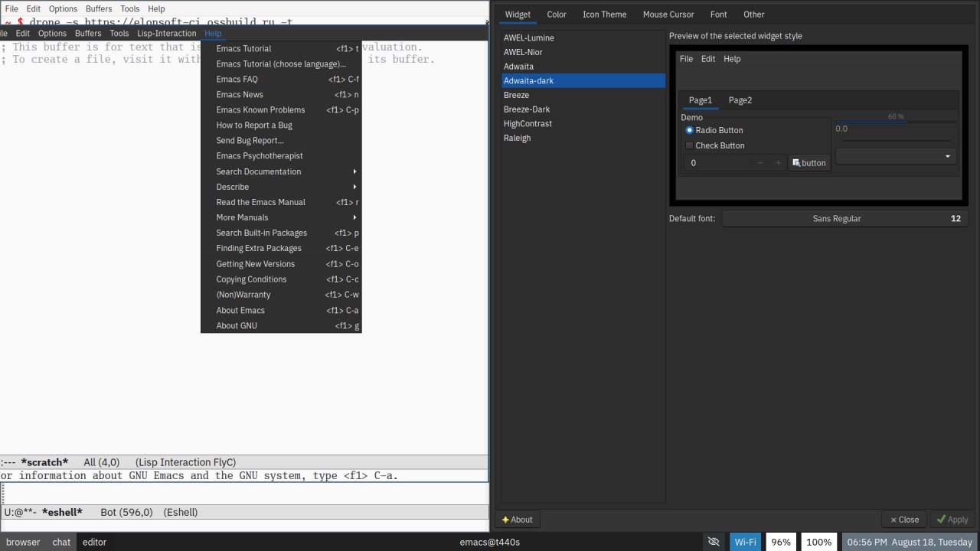Click the crossed-out eye icon in taskbar
Screen dimensions: 980x551
tap(714, 542)
